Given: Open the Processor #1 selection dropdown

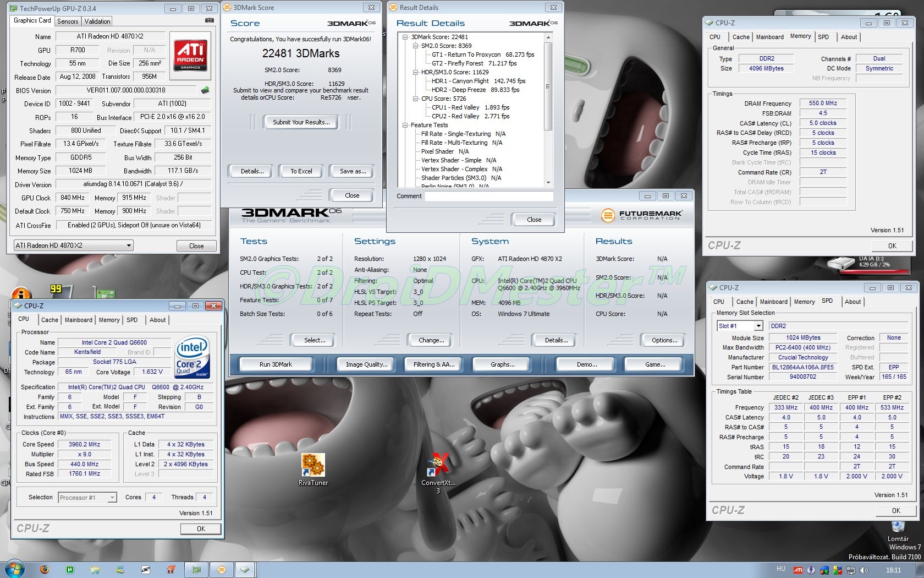Looking at the screenshot, I should pos(87,498).
